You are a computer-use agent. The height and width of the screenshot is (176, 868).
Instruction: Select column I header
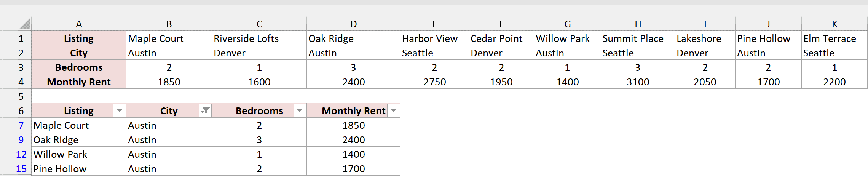click(x=705, y=24)
